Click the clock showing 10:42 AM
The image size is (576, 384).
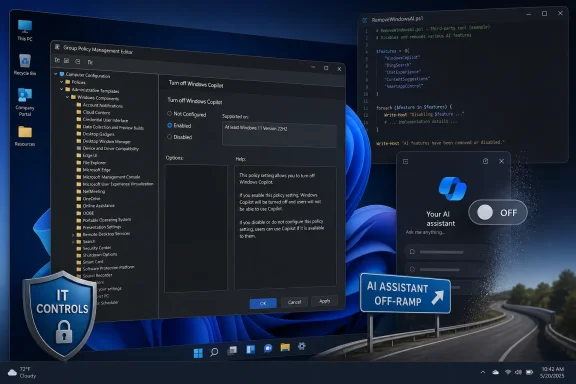(x=552, y=372)
